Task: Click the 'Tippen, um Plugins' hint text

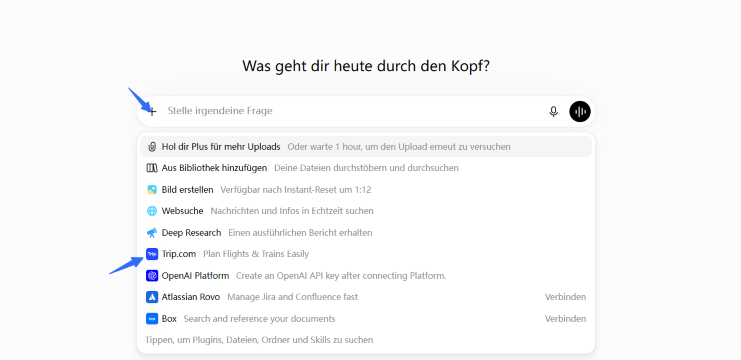Action: click(x=259, y=340)
